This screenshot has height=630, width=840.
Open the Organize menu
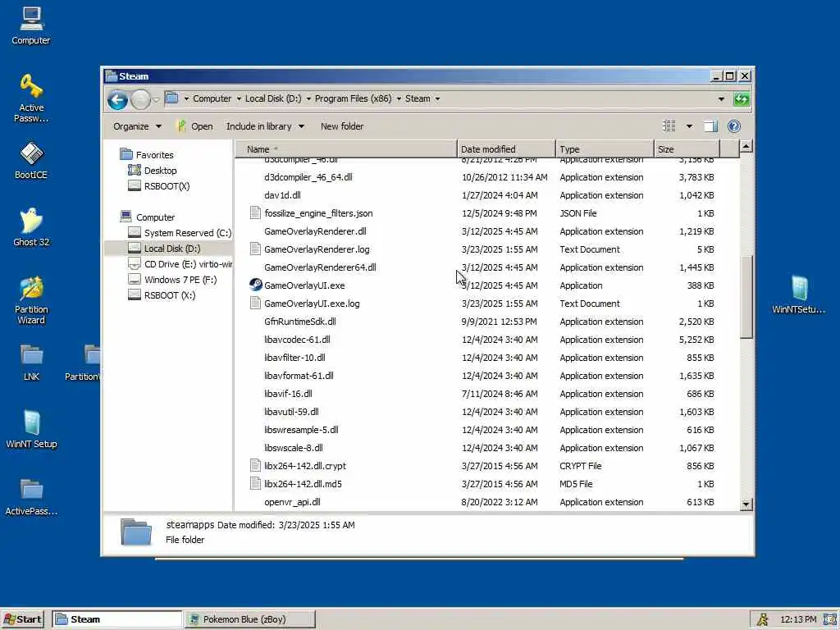pos(137,126)
